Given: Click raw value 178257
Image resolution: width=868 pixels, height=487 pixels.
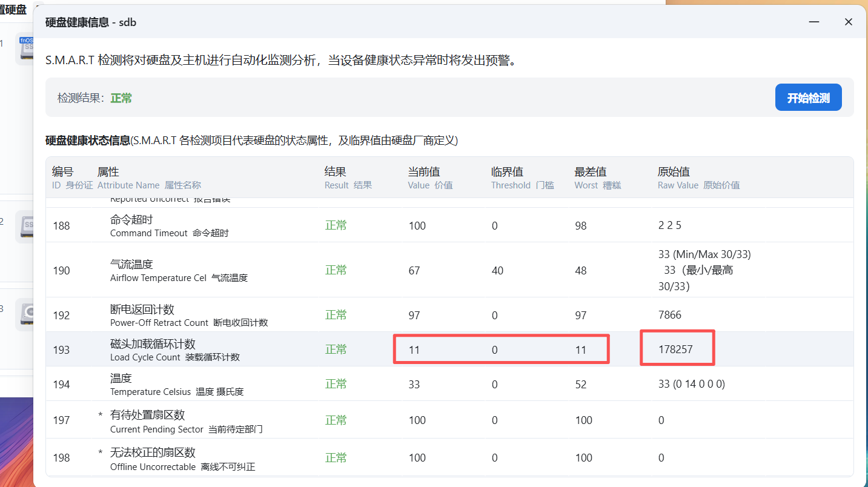Looking at the screenshot, I should (x=675, y=350).
